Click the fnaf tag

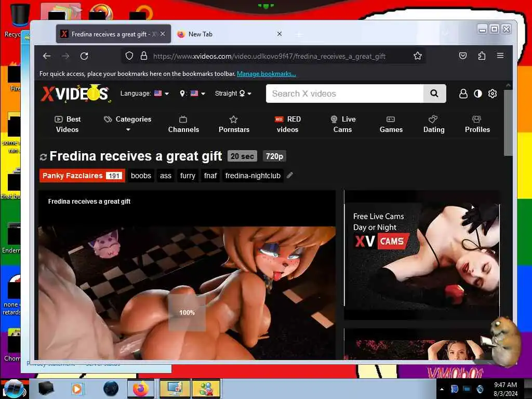click(210, 176)
